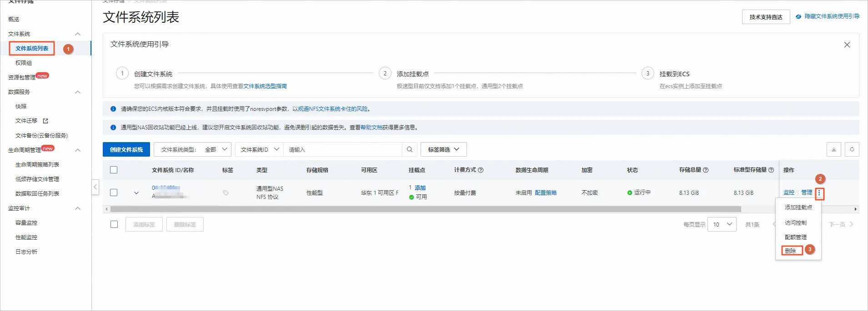Tick the select-all checkbox in the table header
The height and width of the screenshot is (311, 868).
(114, 170)
